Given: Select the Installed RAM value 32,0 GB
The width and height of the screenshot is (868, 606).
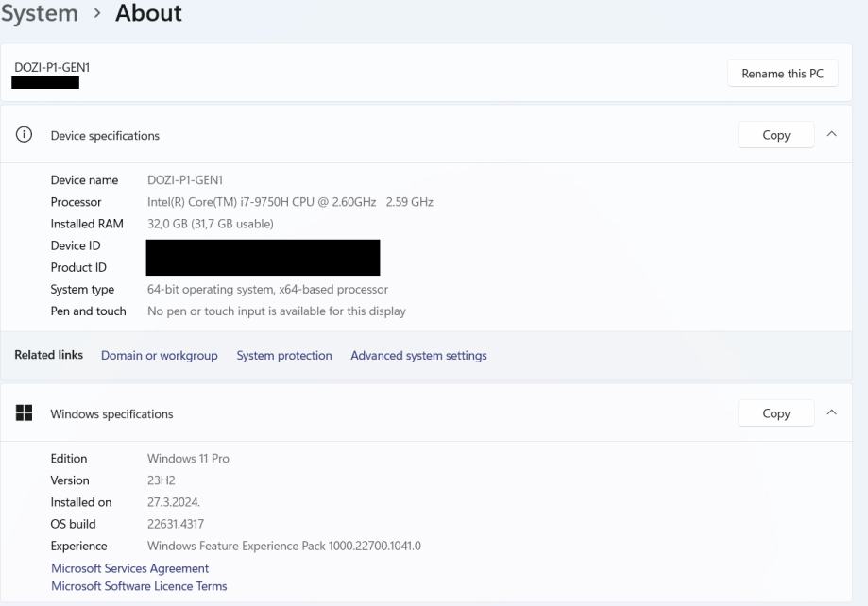Looking at the screenshot, I should pyautogui.click(x=211, y=224).
